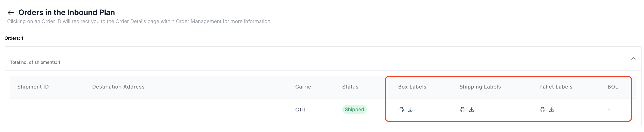
Task: Download the Shipping Labels
Action: point(471,110)
